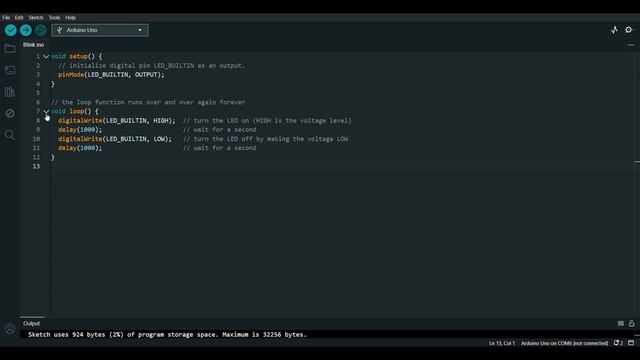Viewport: 640px width, 360px height.
Task: Click the Ln 13, Col 1 status entry
Action: tap(502, 343)
